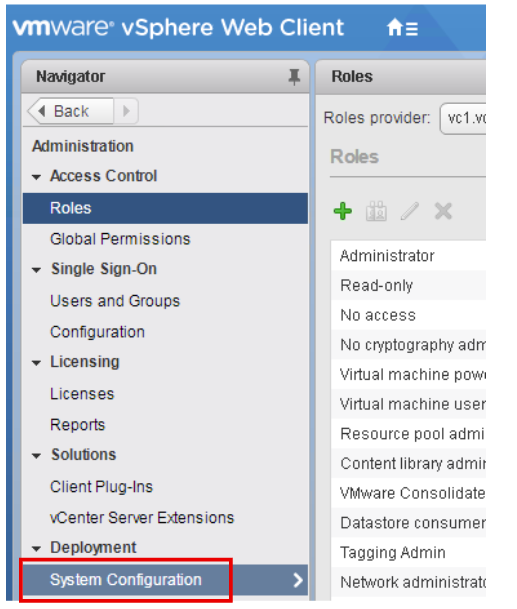Image resolution: width=517 pixels, height=609 pixels.
Task: Select the Read-only role
Action: coord(408,285)
